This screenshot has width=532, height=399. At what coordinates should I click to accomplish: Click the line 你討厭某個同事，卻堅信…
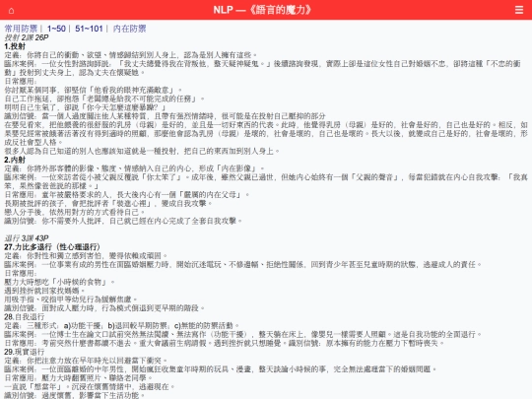pos(93,90)
